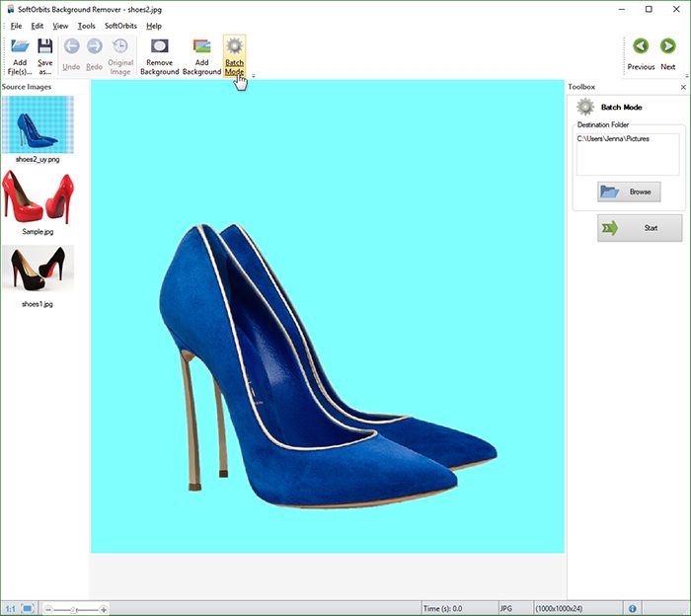Image resolution: width=691 pixels, height=616 pixels.
Task: Click the zoom slider handle
Action: (x=75, y=609)
